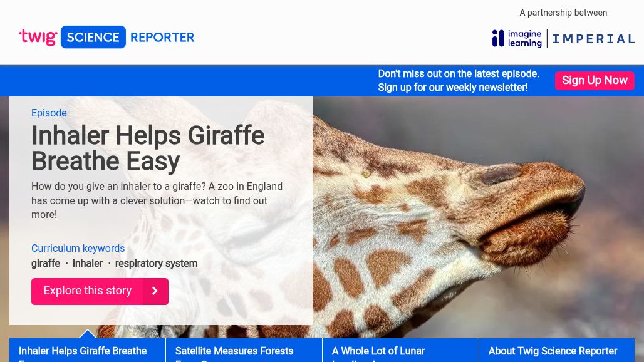Viewport: 644px width, 362px height.
Task: Open the IMPERIAL logo link
Action: click(593, 39)
